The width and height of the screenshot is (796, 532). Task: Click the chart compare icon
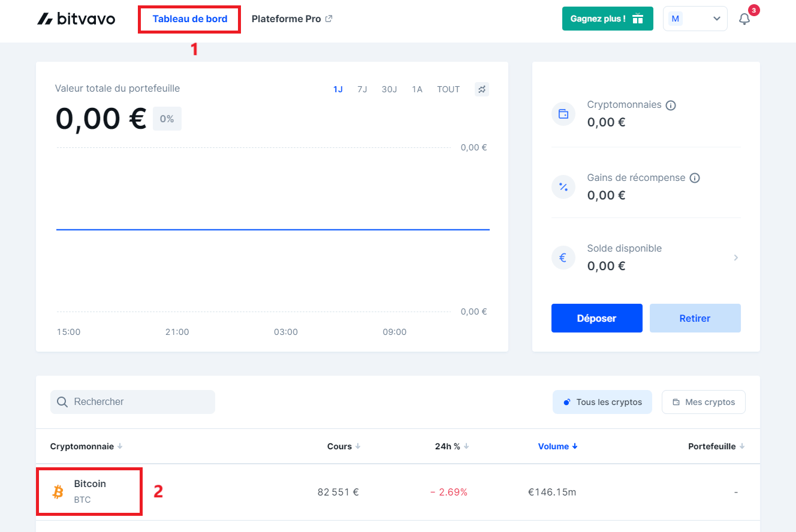click(x=482, y=89)
